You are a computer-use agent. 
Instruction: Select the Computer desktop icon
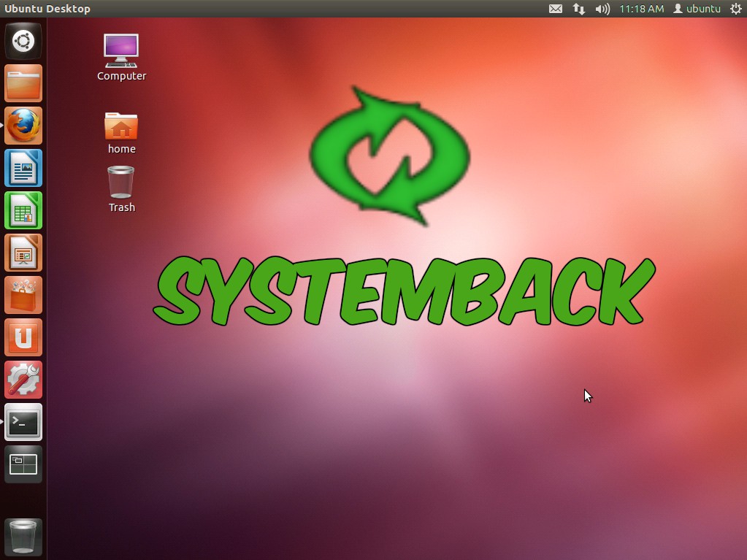click(121, 57)
